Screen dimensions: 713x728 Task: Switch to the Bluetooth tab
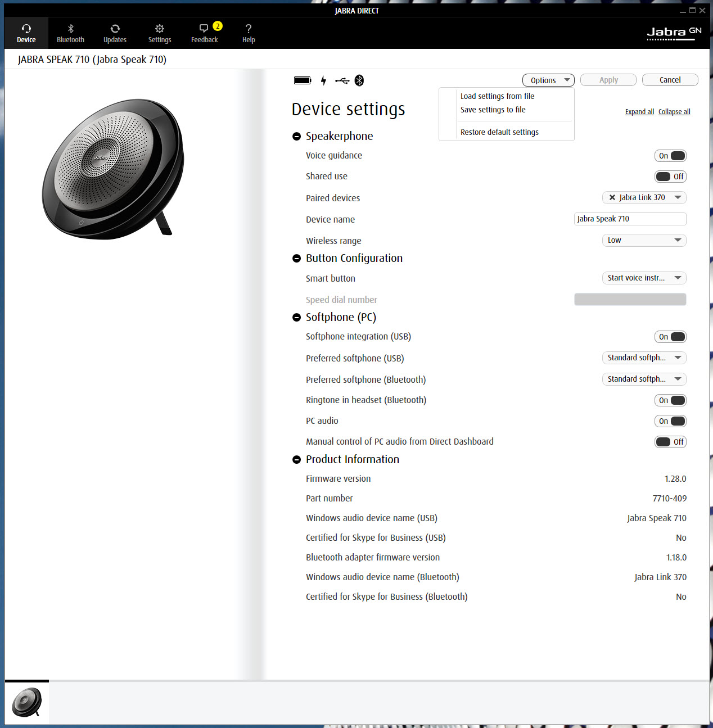tap(70, 33)
